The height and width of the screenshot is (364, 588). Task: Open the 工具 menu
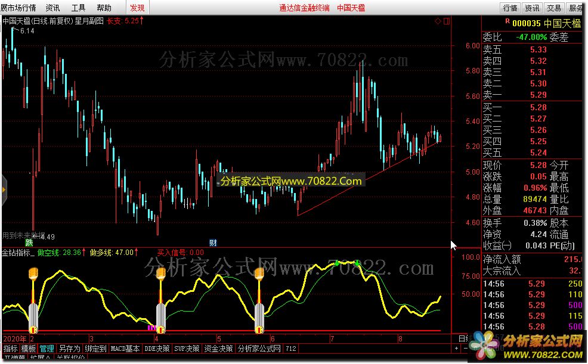coord(78,8)
